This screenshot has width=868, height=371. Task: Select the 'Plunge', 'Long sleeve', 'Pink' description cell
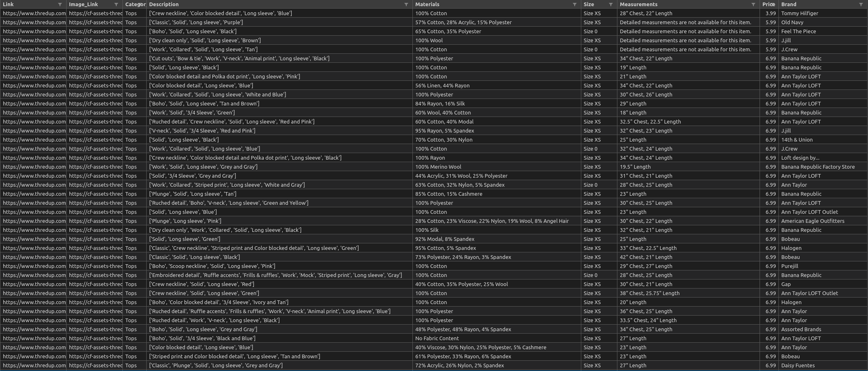(279, 221)
